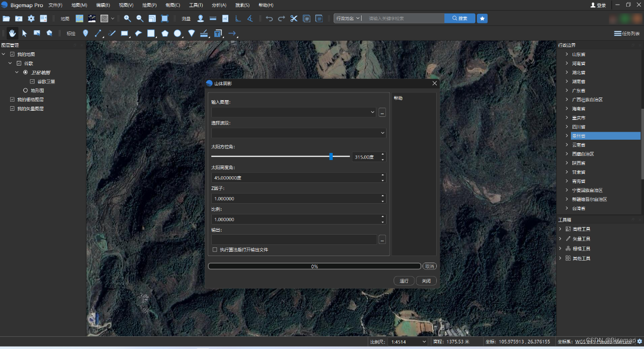Click the zoom in magnifier icon
Screen dimensions: 644x349
[x=127, y=19]
